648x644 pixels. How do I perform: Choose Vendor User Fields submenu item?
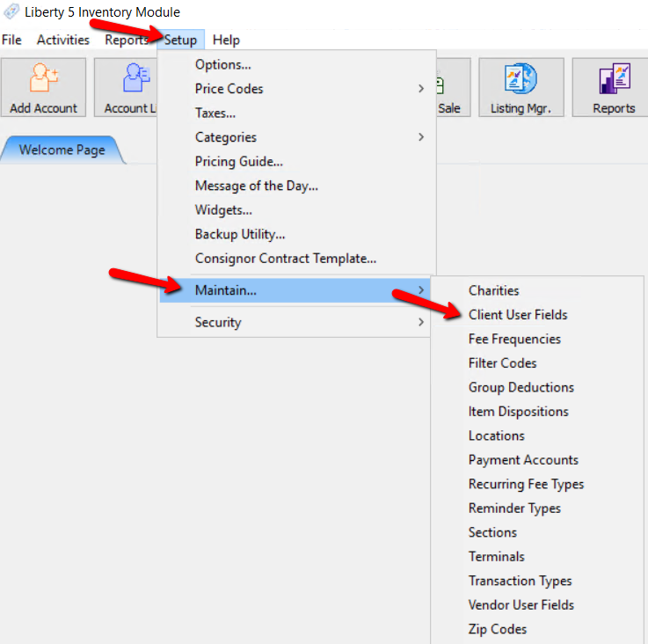pyautogui.click(x=537, y=604)
